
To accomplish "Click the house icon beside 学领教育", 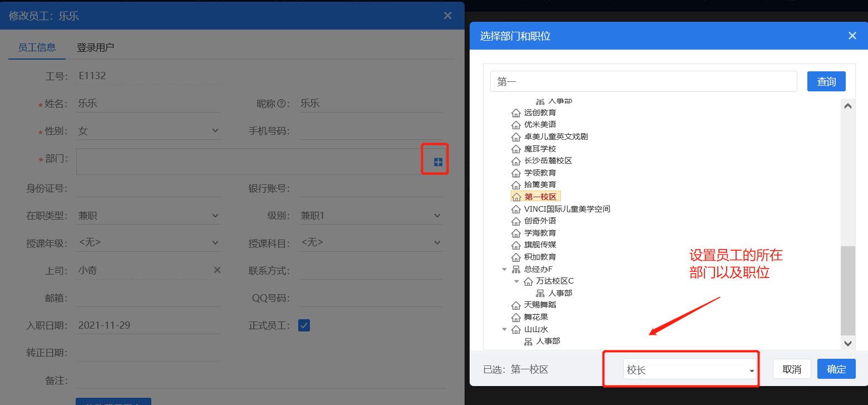I will pyautogui.click(x=516, y=173).
